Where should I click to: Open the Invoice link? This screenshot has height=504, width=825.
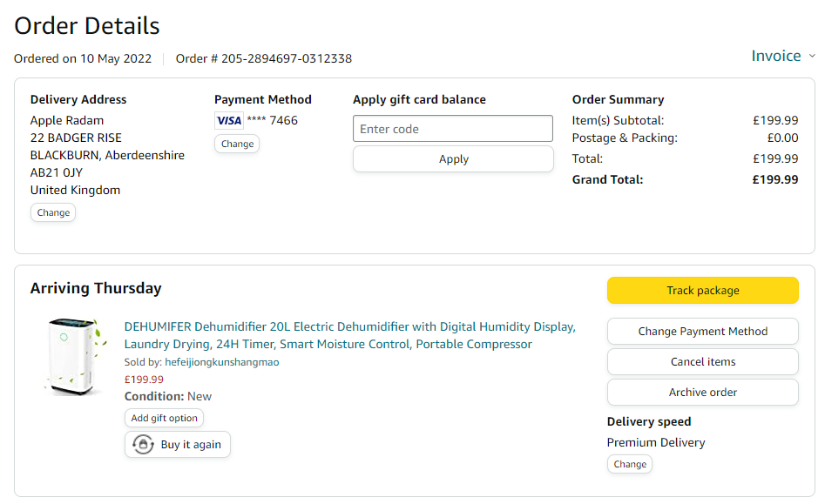[775, 57]
